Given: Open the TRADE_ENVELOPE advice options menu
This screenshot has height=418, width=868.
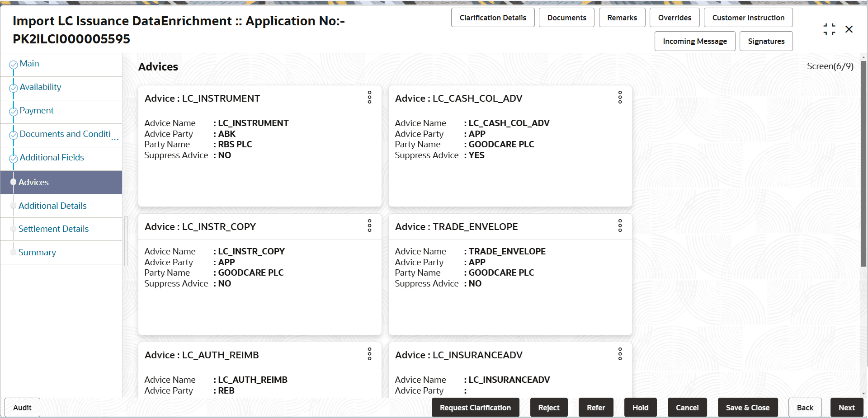Looking at the screenshot, I should point(620,225).
